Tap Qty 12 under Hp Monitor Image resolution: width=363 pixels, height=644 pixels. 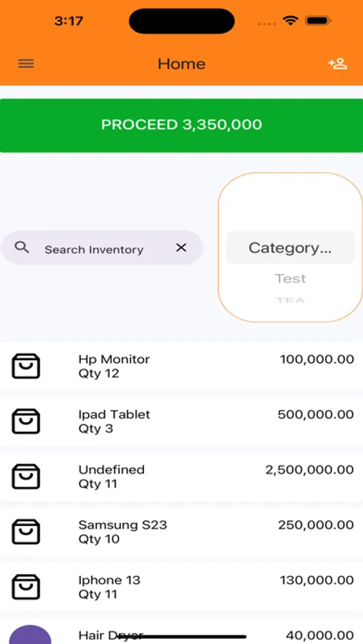99,374
